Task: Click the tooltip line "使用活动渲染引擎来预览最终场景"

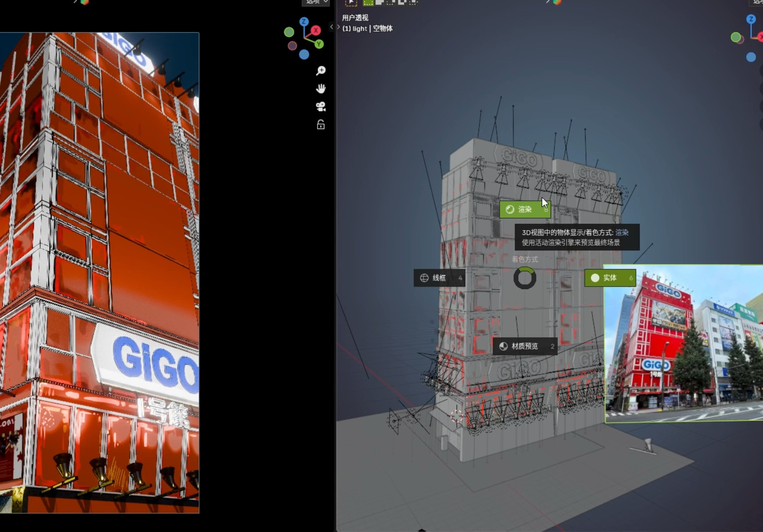Action: tap(571, 242)
